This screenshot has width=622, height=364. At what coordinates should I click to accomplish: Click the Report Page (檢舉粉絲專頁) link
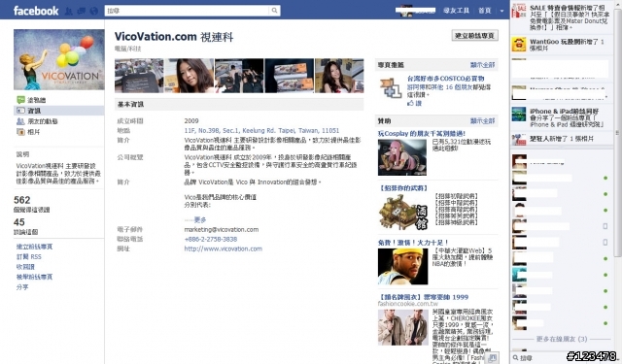tap(34, 277)
